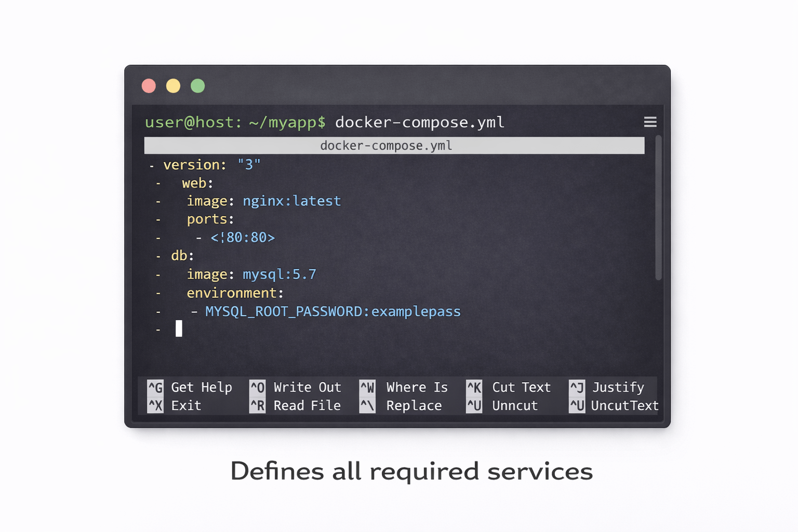The width and height of the screenshot is (798, 532).
Task: Click the ^K Cut Text shortcut
Action: tap(508, 387)
